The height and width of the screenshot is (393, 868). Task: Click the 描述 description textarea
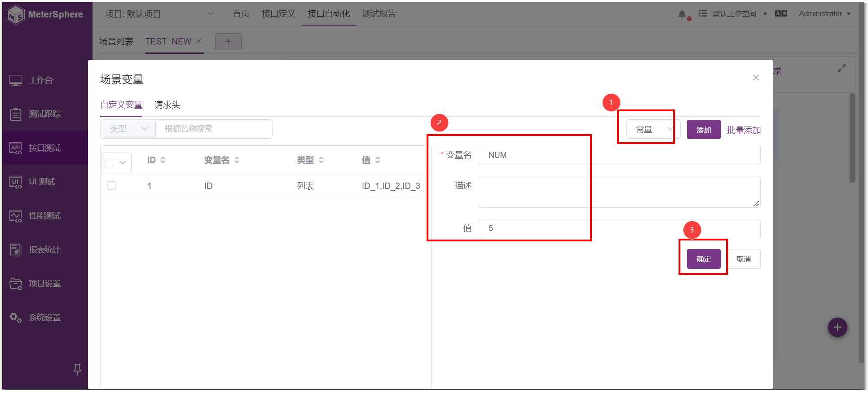click(620, 192)
